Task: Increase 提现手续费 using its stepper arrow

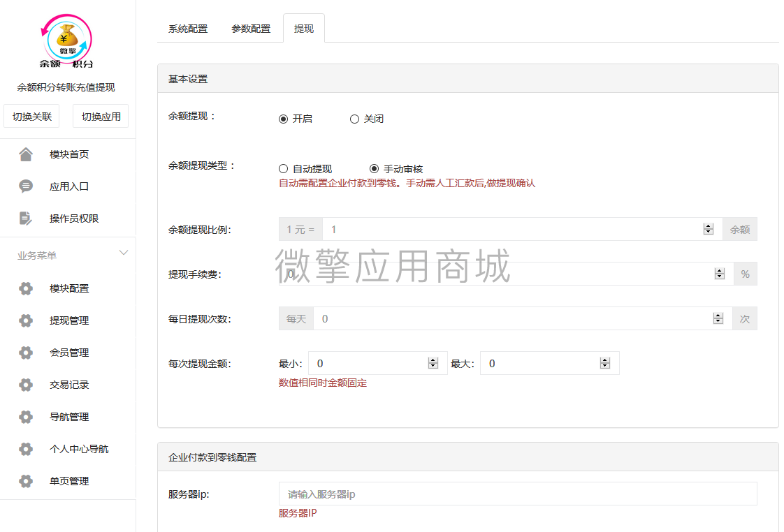Action: (x=719, y=270)
